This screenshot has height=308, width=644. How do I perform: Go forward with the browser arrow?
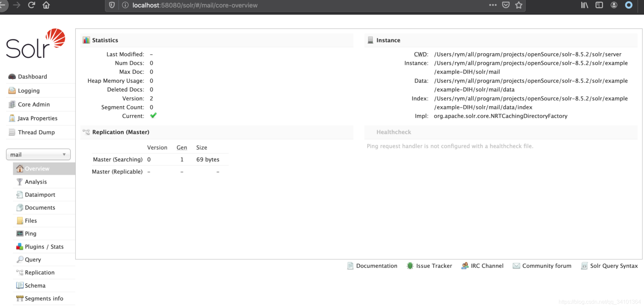[17, 5]
